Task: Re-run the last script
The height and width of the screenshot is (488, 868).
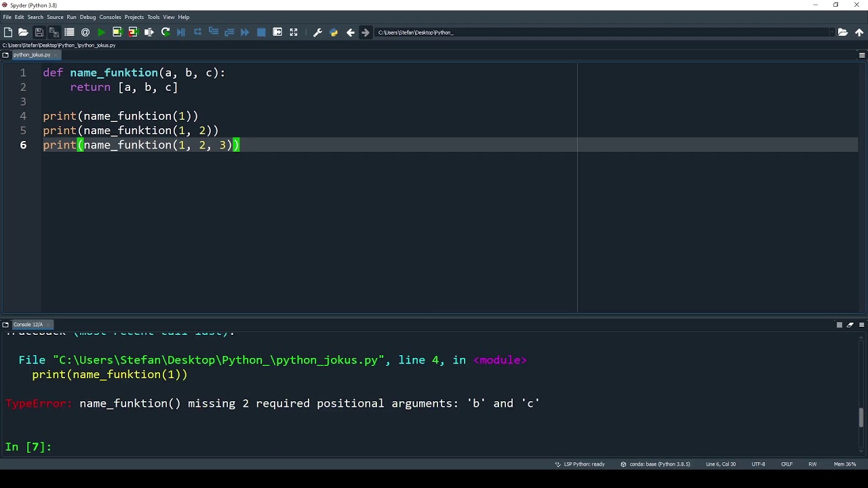Action: tap(165, 32)
